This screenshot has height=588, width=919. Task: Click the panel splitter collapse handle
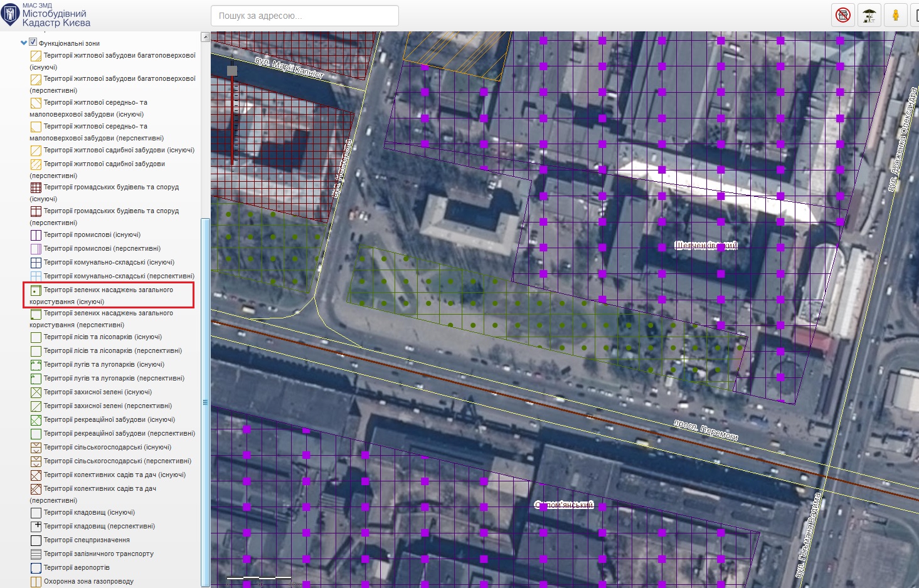[x=205, y=402]
